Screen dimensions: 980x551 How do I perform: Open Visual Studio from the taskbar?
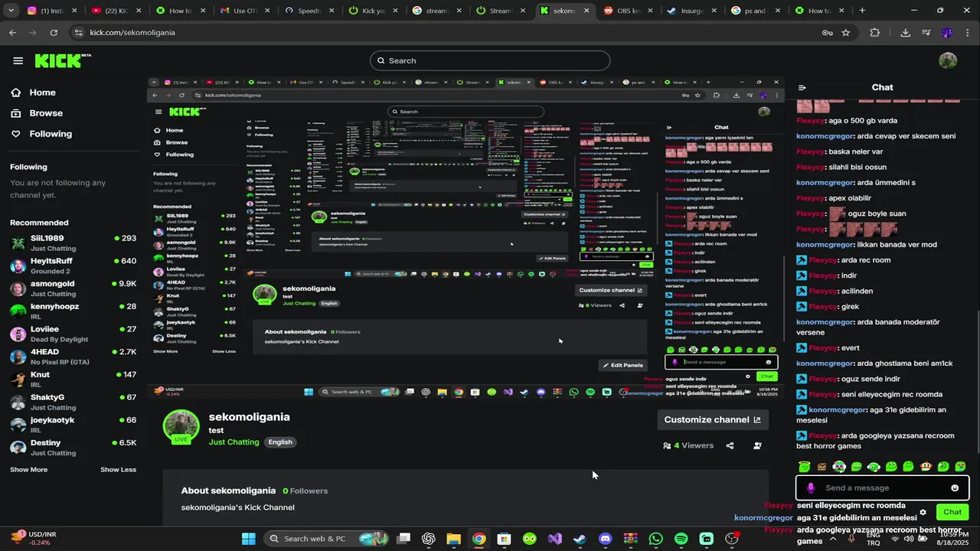coord(555,539)
